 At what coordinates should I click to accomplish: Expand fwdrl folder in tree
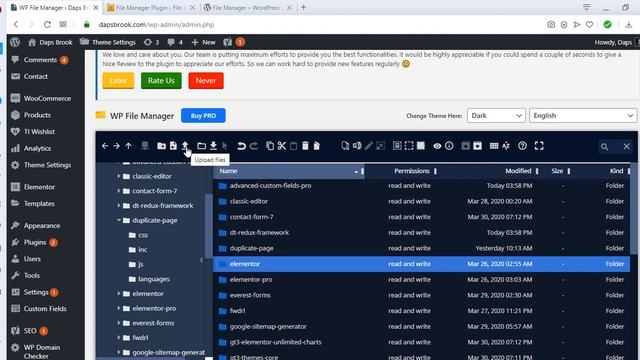119,338
